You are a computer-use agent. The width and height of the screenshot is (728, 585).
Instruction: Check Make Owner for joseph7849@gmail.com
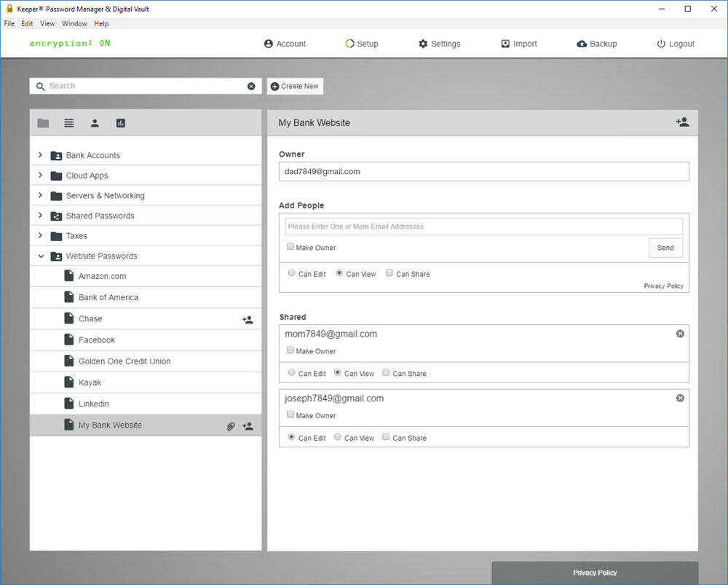290,415
